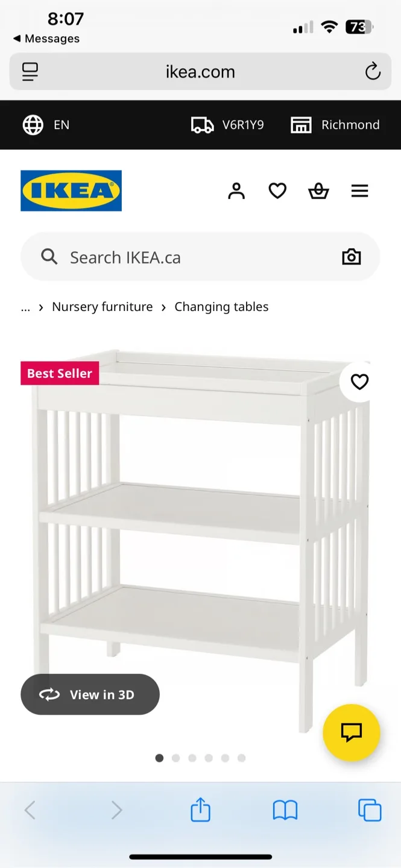Open the yellow chat bubble

pos(352,733)
